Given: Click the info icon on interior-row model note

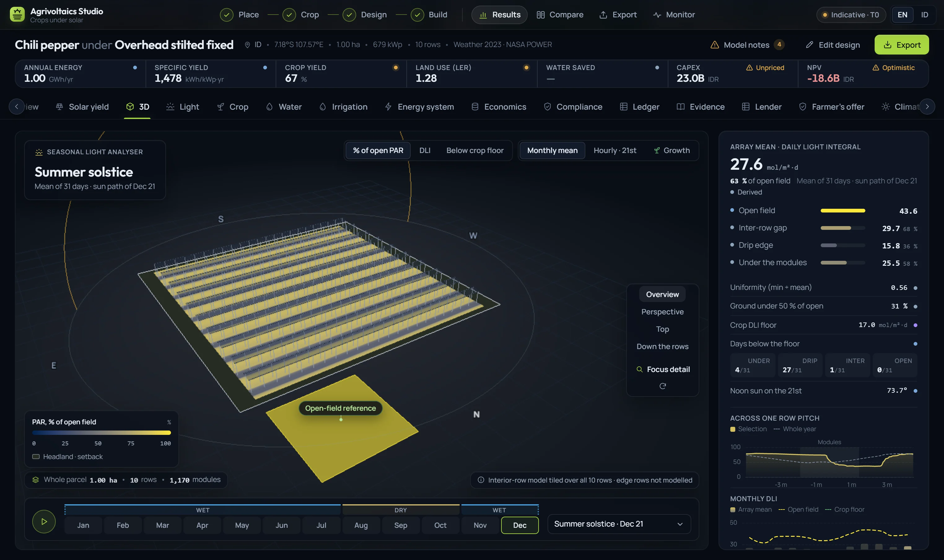Looking at the screenshot, I should click(x=481, y=480).
